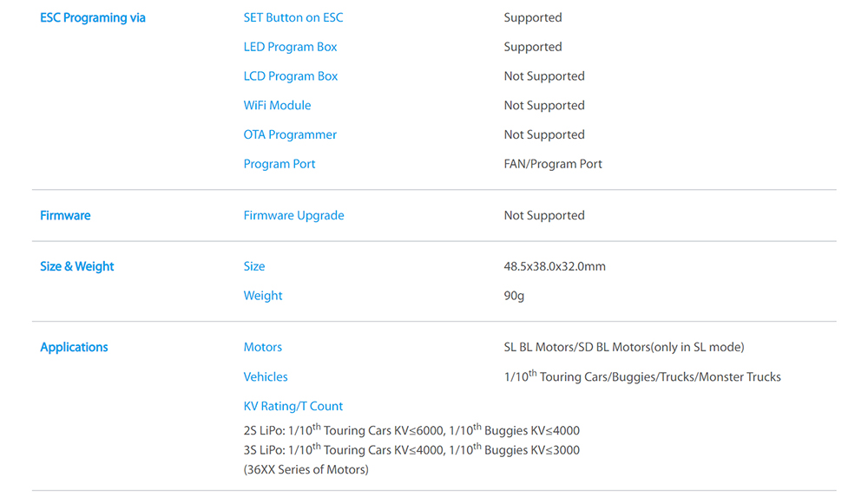Click the Firmware Upgrade label
The height and width of the screenshot is (497, 868).
pyautogui.click(x=293, y=215)
